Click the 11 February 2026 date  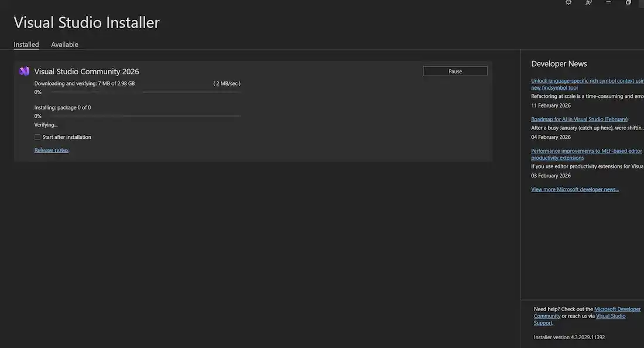click(x=551, y=105)
